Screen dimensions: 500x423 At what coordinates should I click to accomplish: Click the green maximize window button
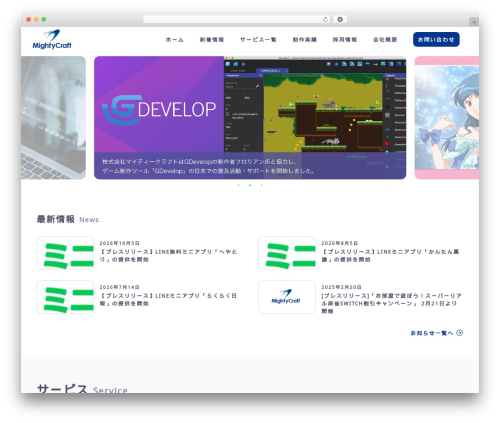44,19
